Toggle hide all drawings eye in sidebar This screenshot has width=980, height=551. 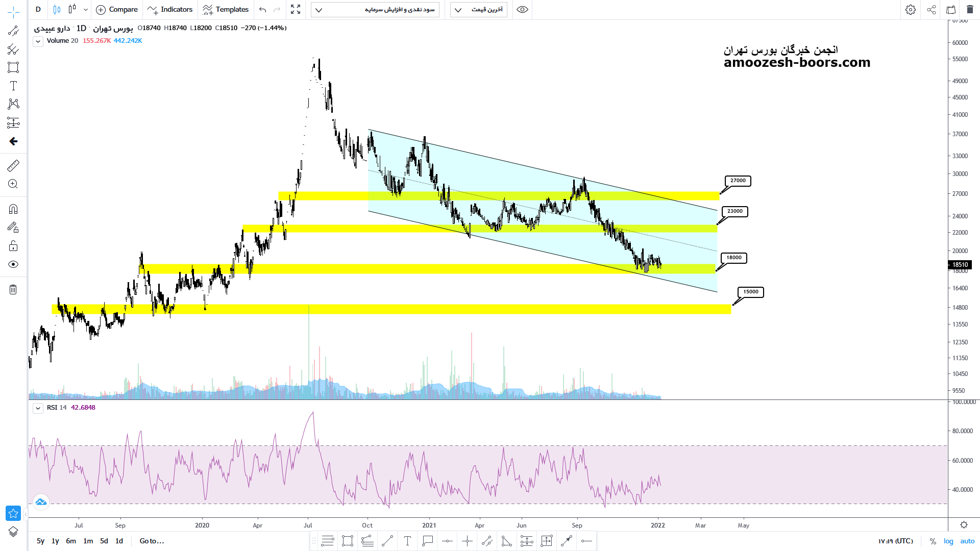tap(13, 264)
